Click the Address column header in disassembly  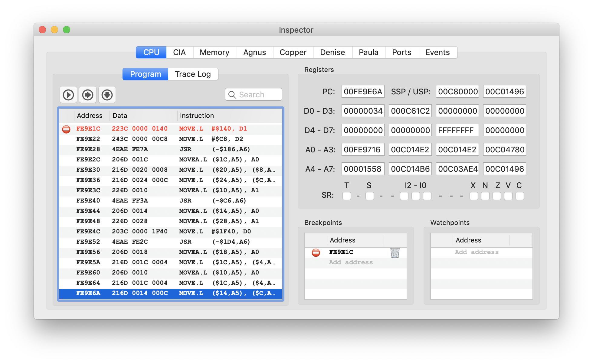[x=92, y=116]
